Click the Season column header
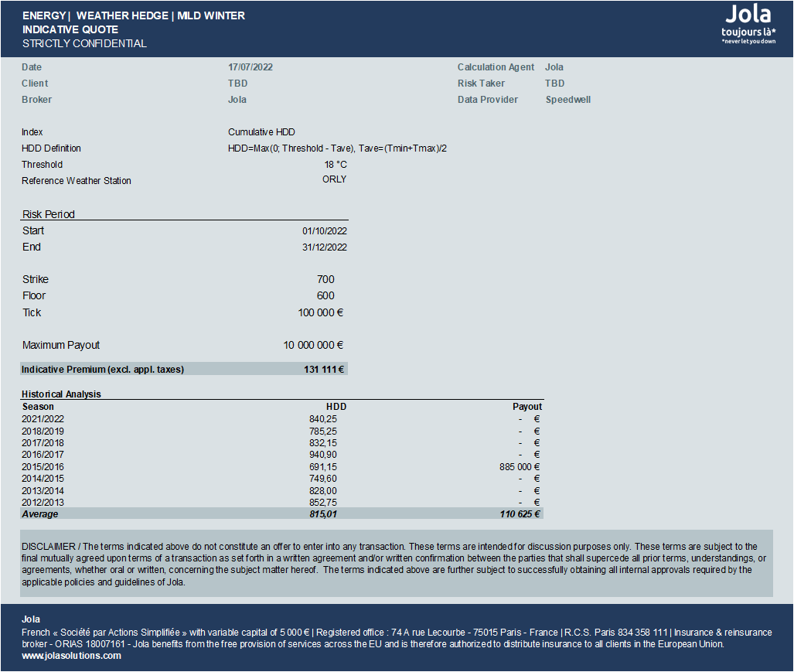The width and height of the screenshot is (794, 672). click(38, 407)
